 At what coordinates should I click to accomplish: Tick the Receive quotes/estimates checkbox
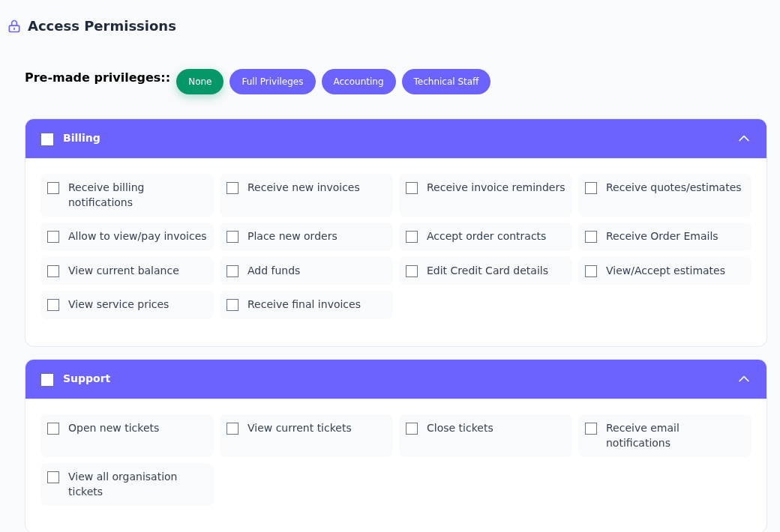click(591, 188)
